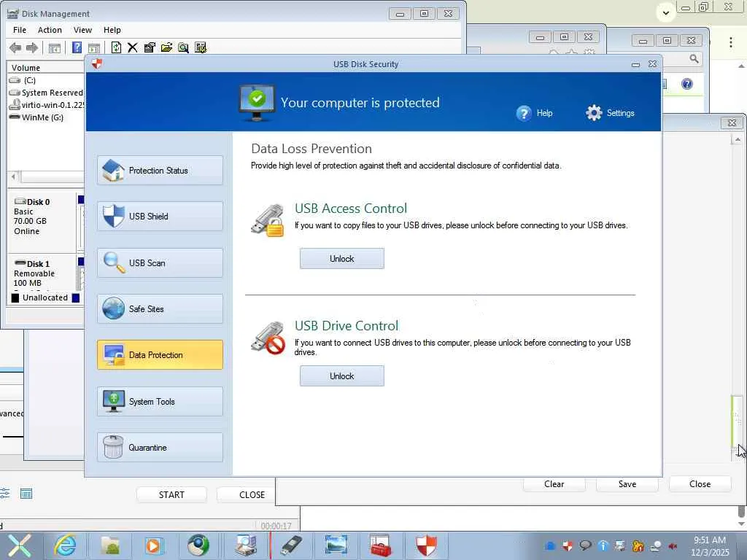Open the USB drive taskbar icon
This screenshot has width=747, height=560.
(291, 545)
